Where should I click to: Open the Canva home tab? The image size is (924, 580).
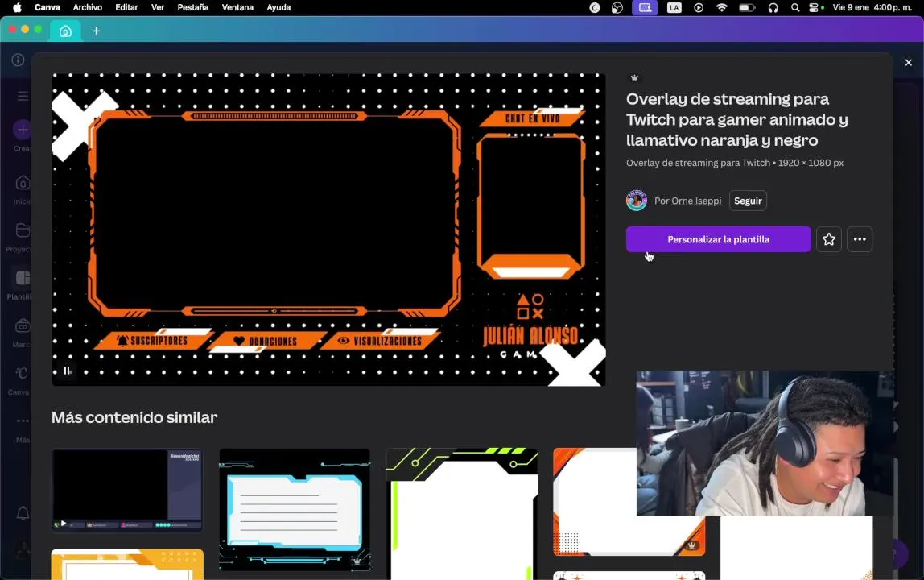[x=65, y=31]
